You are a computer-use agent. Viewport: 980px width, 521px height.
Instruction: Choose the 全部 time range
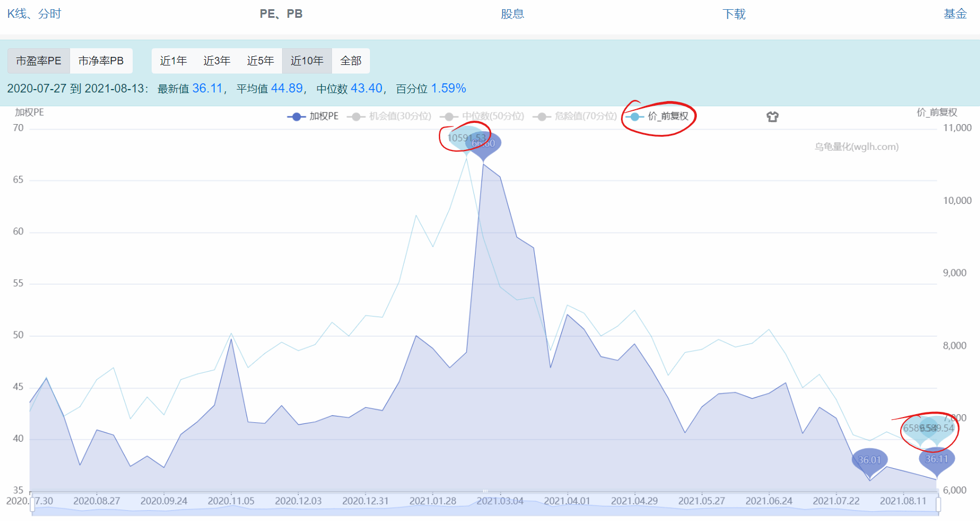click(x=351, y=61)
